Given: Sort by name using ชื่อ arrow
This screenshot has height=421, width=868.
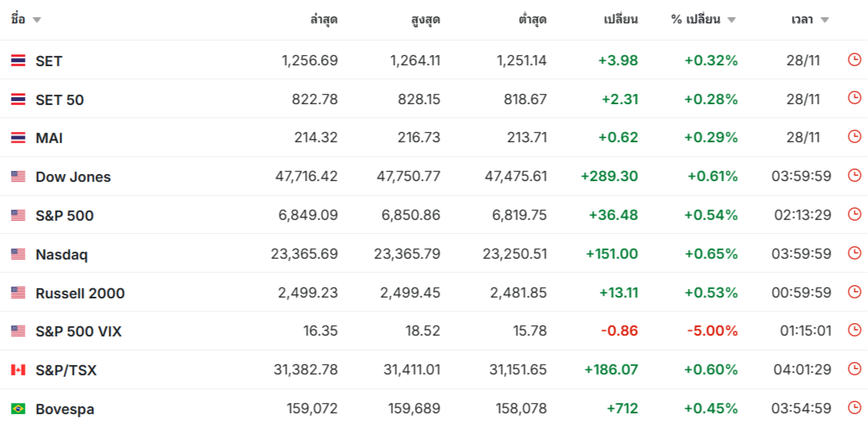Looking at the screenshot, I should point(37,20).
